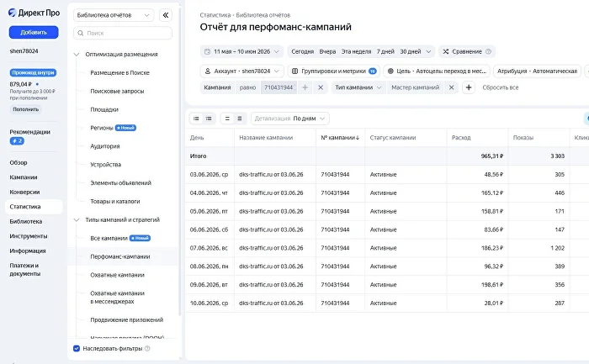Open Обзор in left navigation
589x364 pixels.
pyautogui.click(x=19, y=162)
